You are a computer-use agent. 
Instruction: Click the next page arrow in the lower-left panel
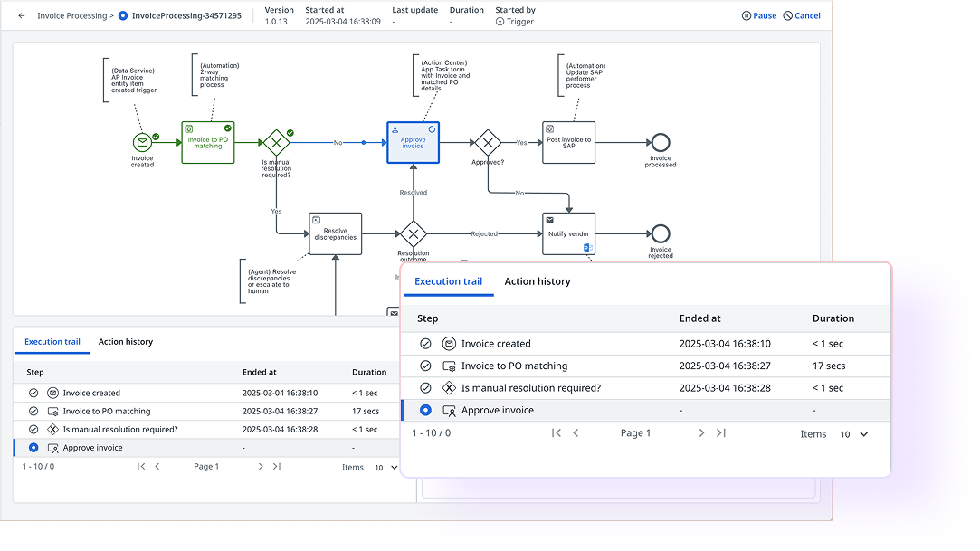pos(261,467)
